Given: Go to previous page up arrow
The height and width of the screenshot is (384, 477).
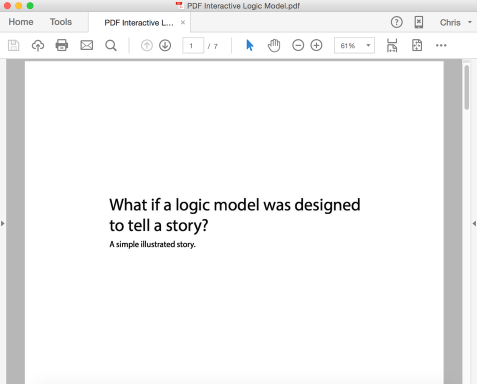Looking at the screenshot, I should pos(147,45).
